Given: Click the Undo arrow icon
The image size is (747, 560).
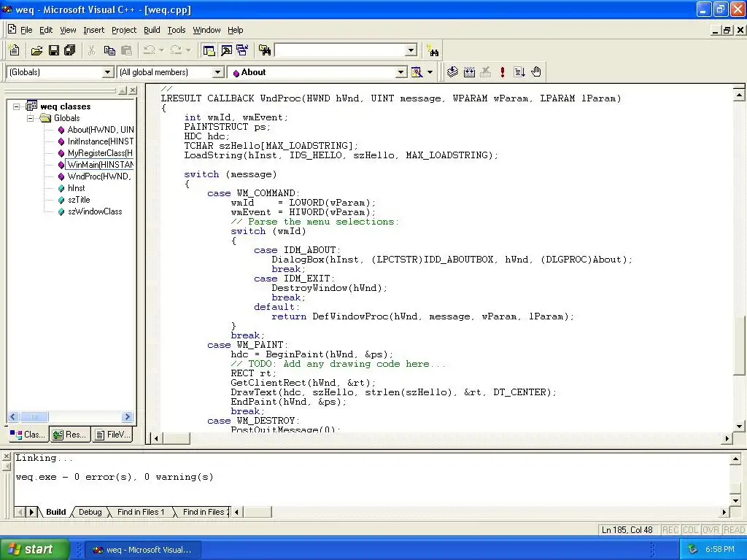Looking at the screenshot, I should [x=149, y=50].
